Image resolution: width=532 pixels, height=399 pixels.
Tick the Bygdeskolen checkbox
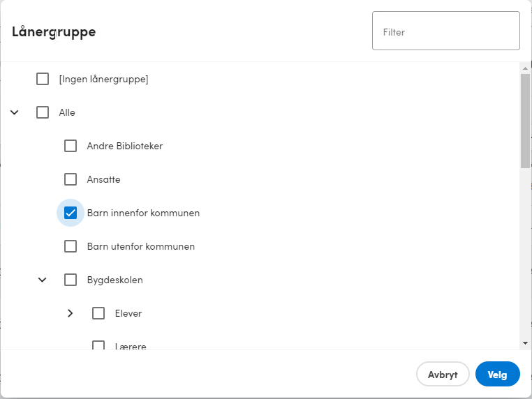click(x=71, y=280)
